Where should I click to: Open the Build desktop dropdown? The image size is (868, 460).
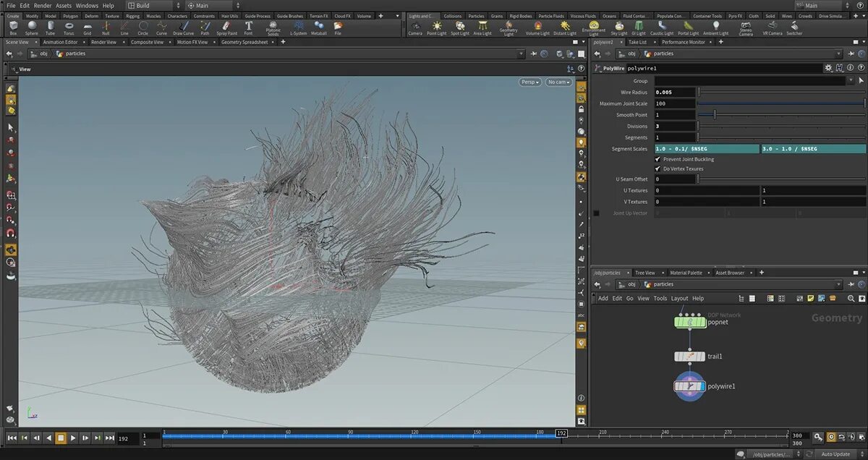pyautogui.click(x=148, y=5)
